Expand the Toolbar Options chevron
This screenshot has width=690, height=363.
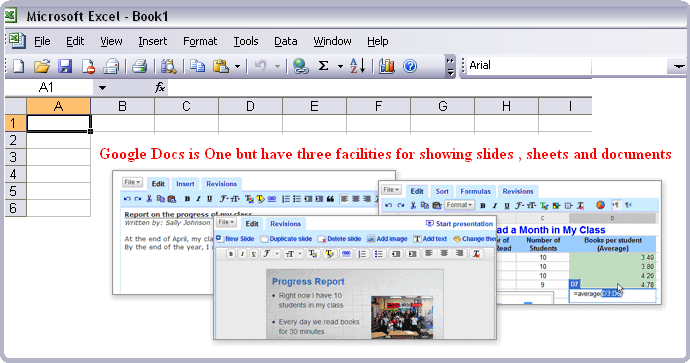tap(450, 66)
